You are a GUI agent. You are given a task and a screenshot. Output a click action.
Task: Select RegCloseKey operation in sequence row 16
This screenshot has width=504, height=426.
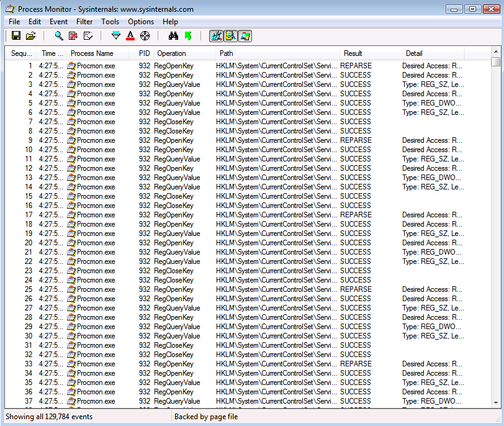pyautogui.click(x=174, y=206)
